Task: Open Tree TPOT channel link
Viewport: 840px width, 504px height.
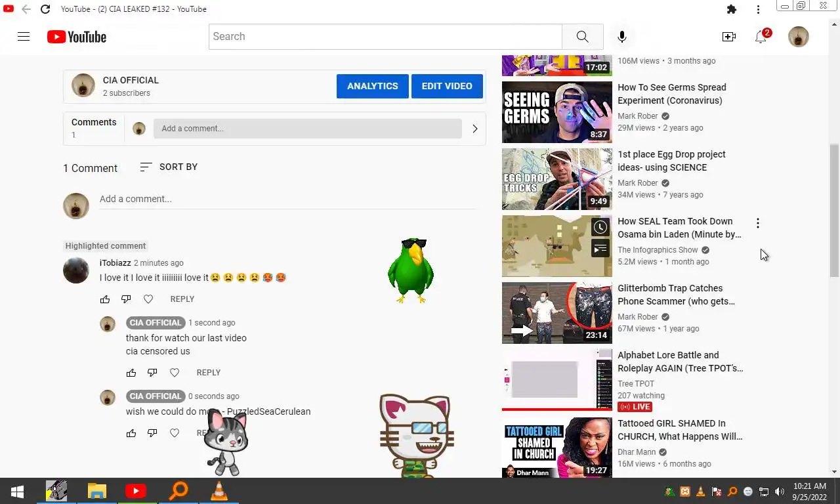Action: pyautogui.click(x=636, y=384)
